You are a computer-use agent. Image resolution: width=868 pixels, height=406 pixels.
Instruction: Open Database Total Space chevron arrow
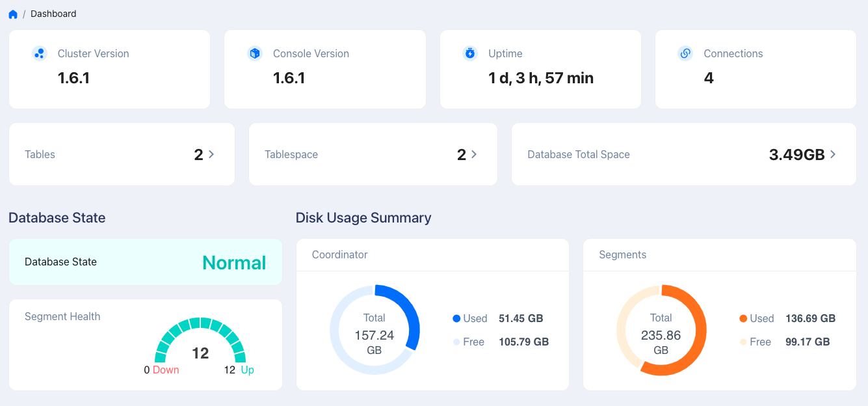[x=833, y=154]
